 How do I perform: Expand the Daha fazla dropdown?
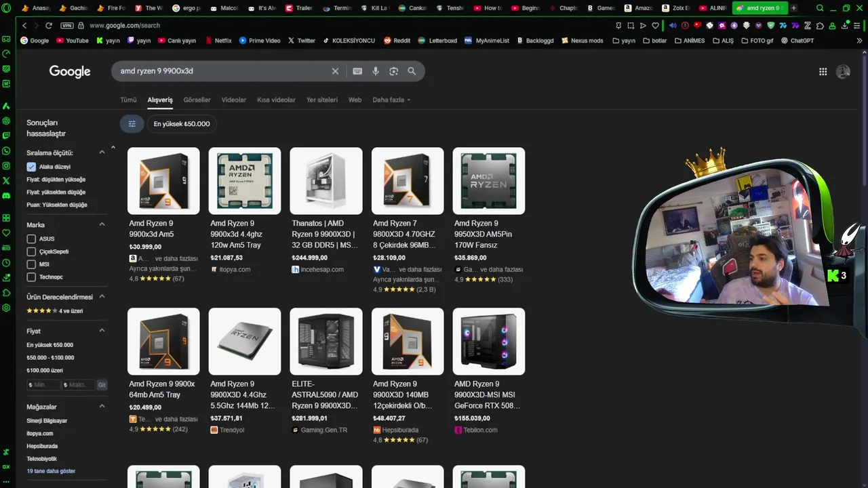tap(391, 100)
